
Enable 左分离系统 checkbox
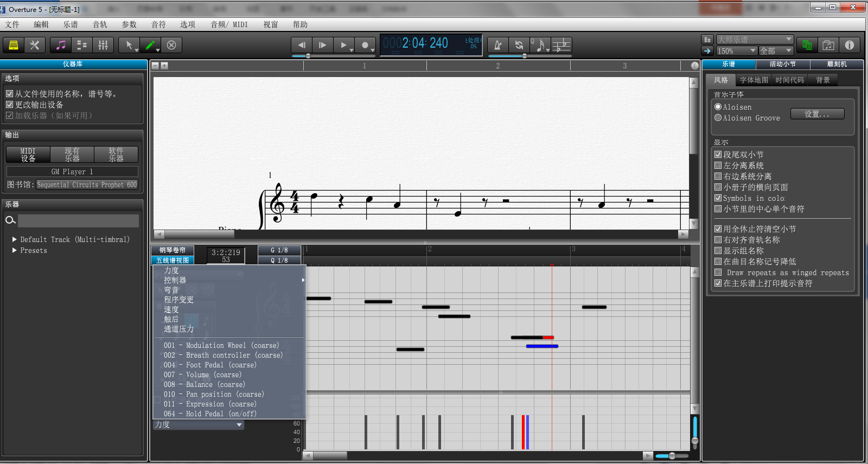point(718,166)
